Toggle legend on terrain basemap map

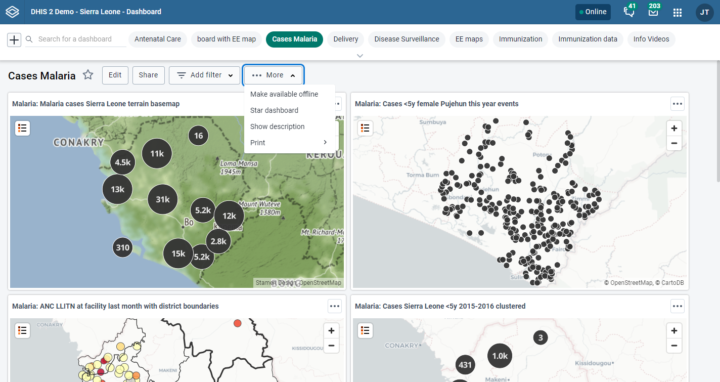[x=22, y=128]
